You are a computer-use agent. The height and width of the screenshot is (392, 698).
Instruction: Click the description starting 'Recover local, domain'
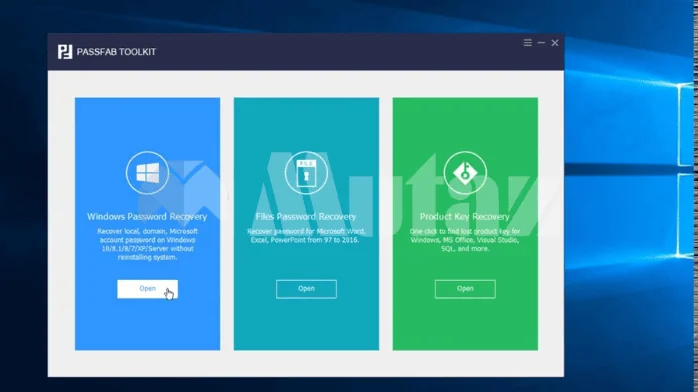147,244
